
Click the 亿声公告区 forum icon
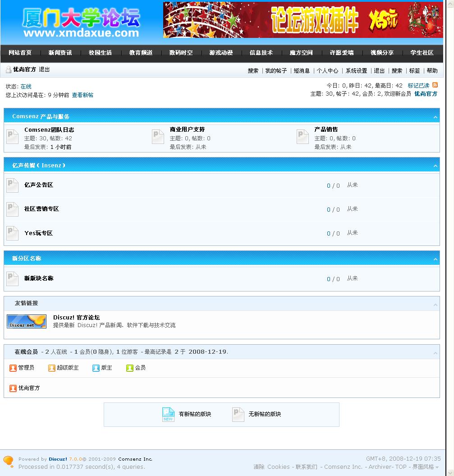[x=13, y=185]
